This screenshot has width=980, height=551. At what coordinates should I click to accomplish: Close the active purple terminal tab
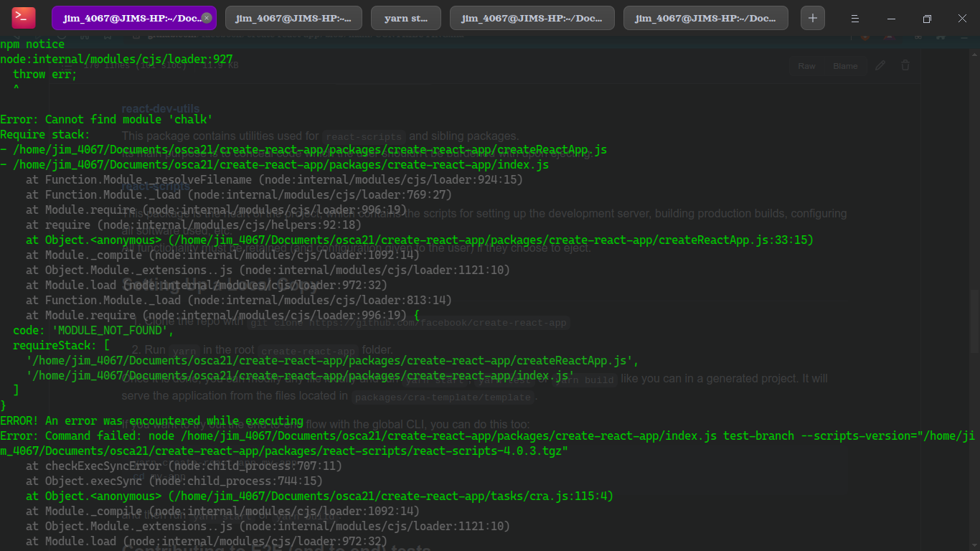pos(205,16)
